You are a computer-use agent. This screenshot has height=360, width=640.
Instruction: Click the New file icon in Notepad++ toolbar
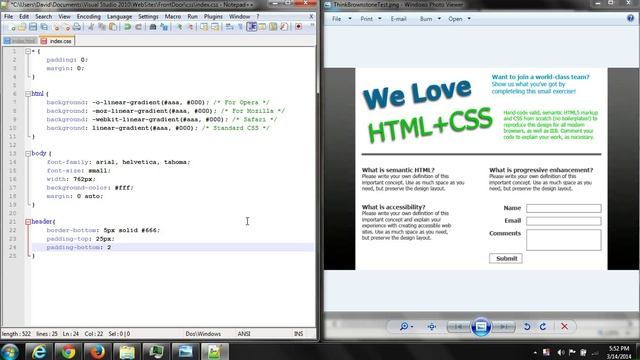[x=11, y=27]
